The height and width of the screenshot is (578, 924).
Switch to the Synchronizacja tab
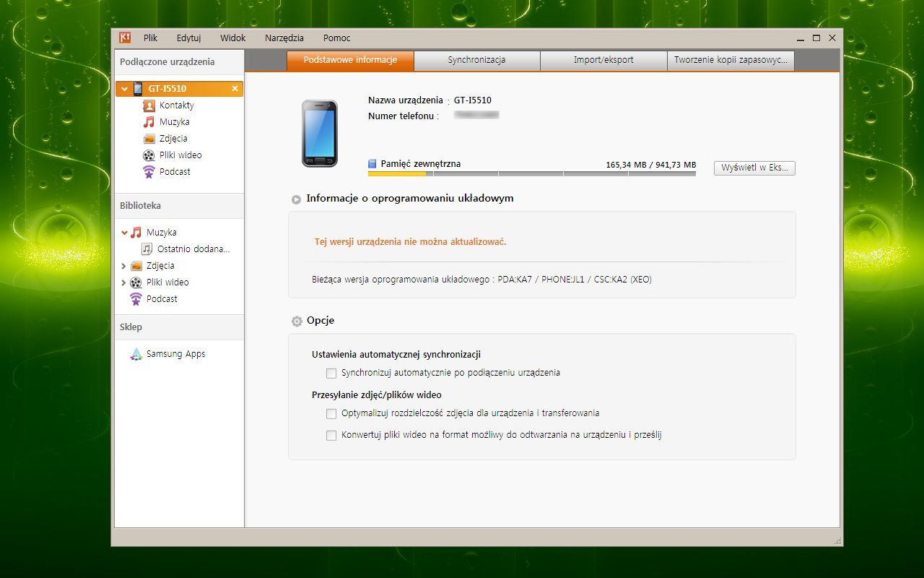tap(476, 60)
